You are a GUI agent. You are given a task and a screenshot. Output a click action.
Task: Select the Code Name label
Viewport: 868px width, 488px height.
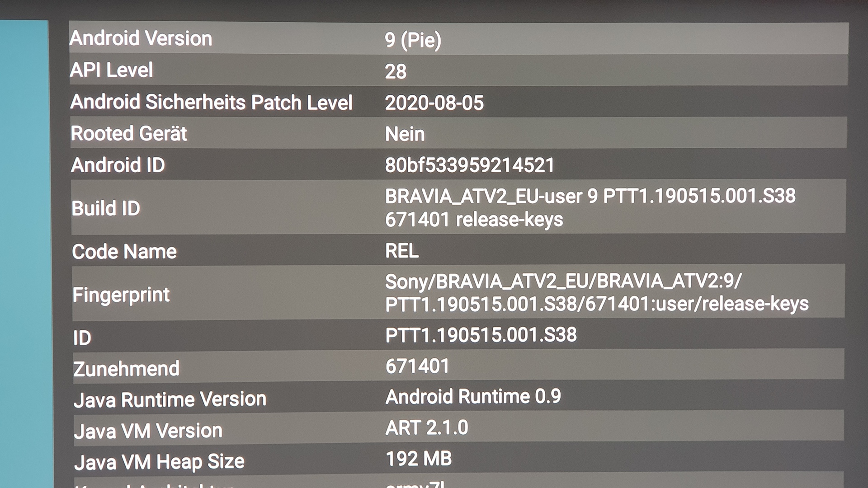tap(124, 252)
